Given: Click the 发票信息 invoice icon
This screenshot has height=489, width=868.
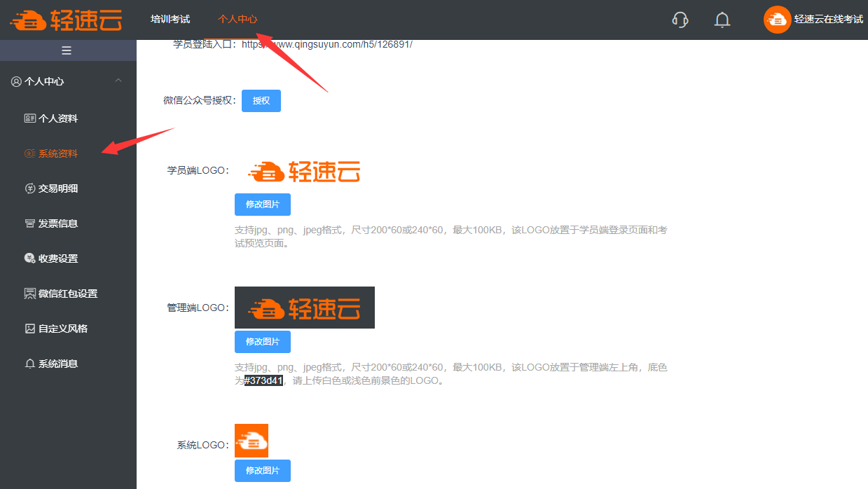Looking at the screenshot, I should [x=29, y=223].
